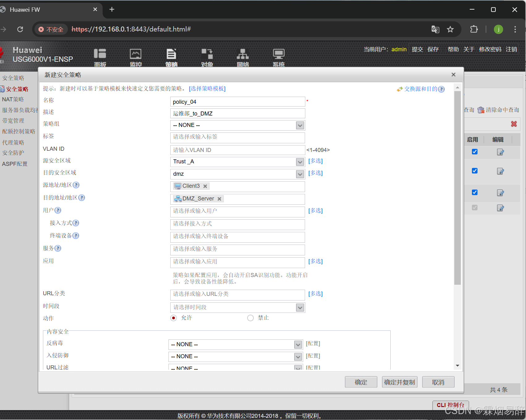Select 代理策略 in the left sidebar
Viewport: 526px width, 420px height.
pos(13,142)
